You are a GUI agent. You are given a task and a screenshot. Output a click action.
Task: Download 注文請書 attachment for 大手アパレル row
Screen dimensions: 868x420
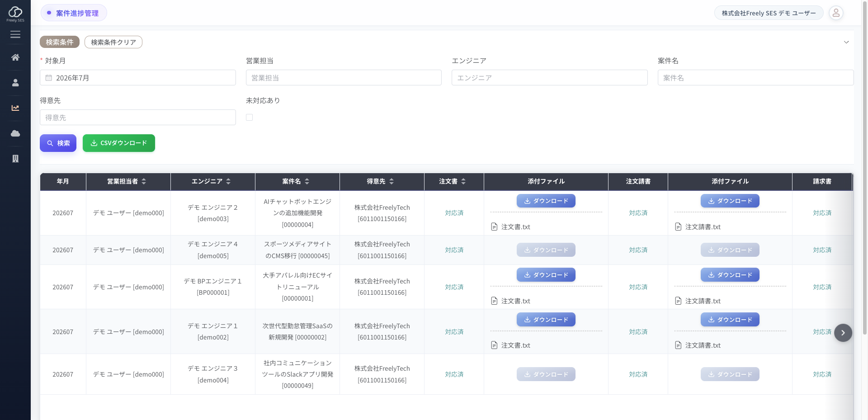coord(730,275)
